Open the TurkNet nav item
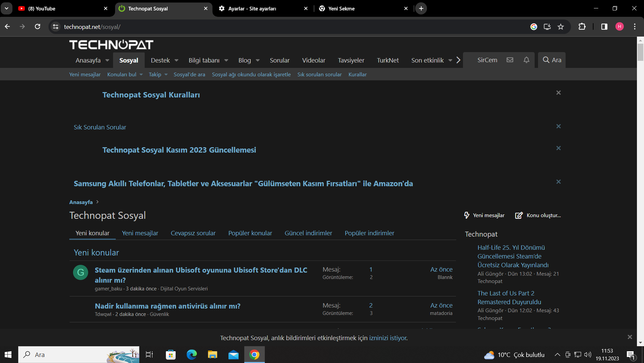 pyautogui.click(x=388, y=60)
